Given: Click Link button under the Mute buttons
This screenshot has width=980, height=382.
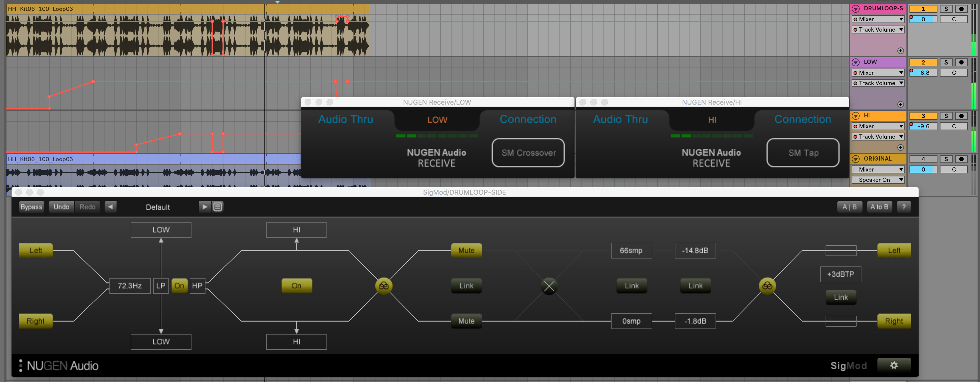Looking at the screenshot, I should [466, 286].
